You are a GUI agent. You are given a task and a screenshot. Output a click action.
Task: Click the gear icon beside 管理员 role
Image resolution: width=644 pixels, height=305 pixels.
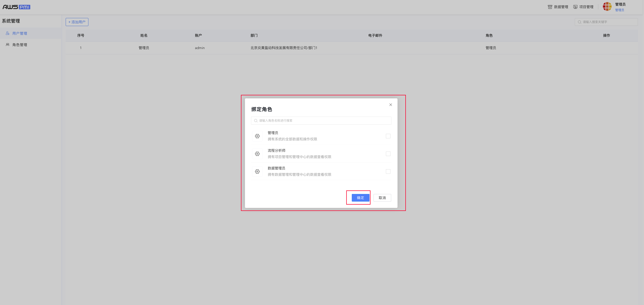click(257, 136)
